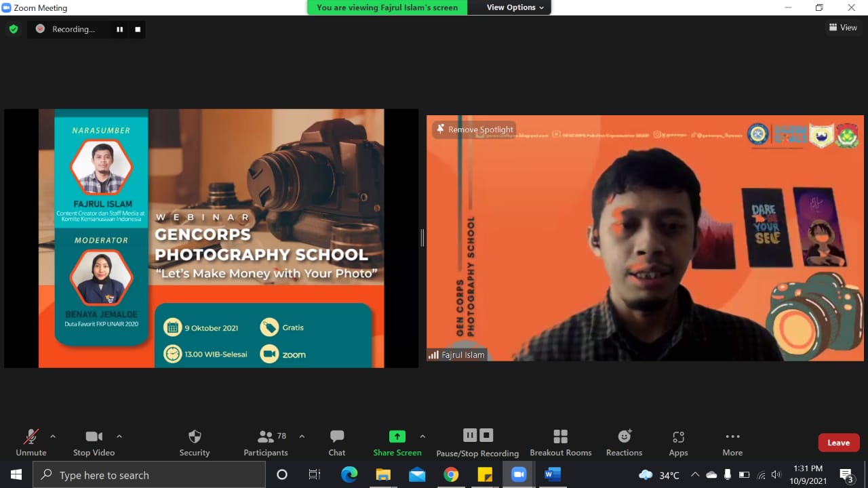The height and width of the screenshot is (488, 868).
Task: Open the Participants panel
Action: click(266, 442)
